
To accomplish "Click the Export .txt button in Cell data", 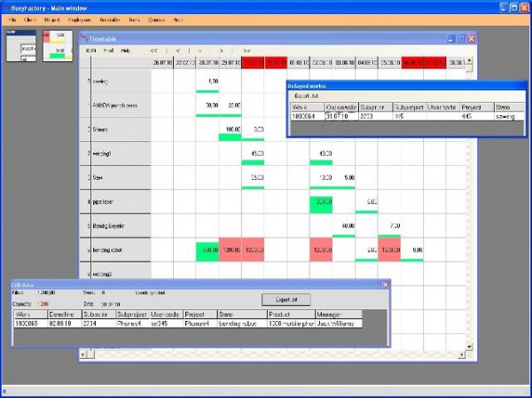I will [286, 300].
